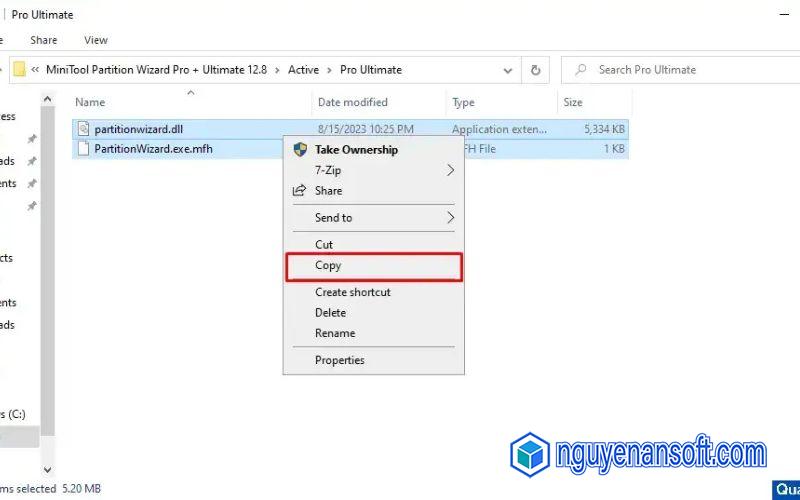Click Application extension type cell
The image size is (800, 500).
(x=499, y=129)
